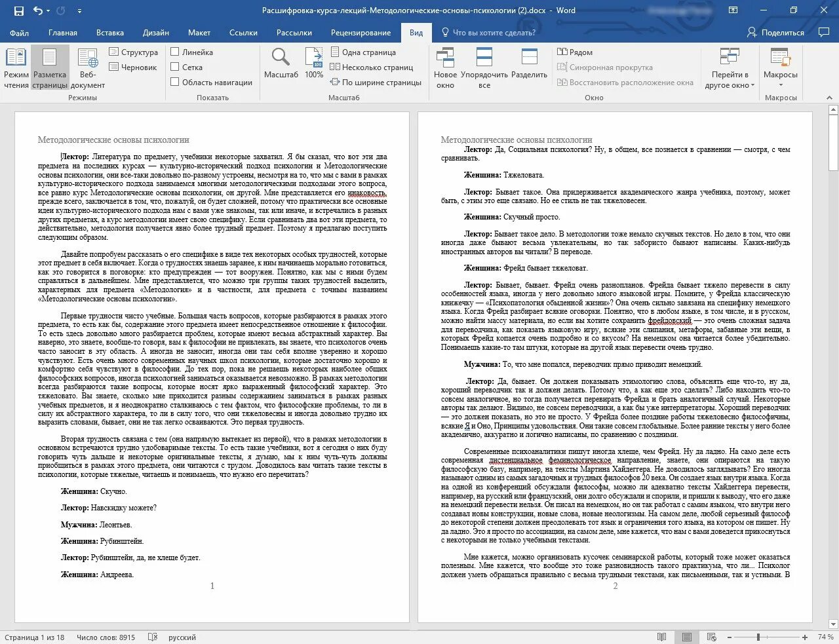Click Упорядочить все button
839x644 pixels.
(x=484, y=68)
